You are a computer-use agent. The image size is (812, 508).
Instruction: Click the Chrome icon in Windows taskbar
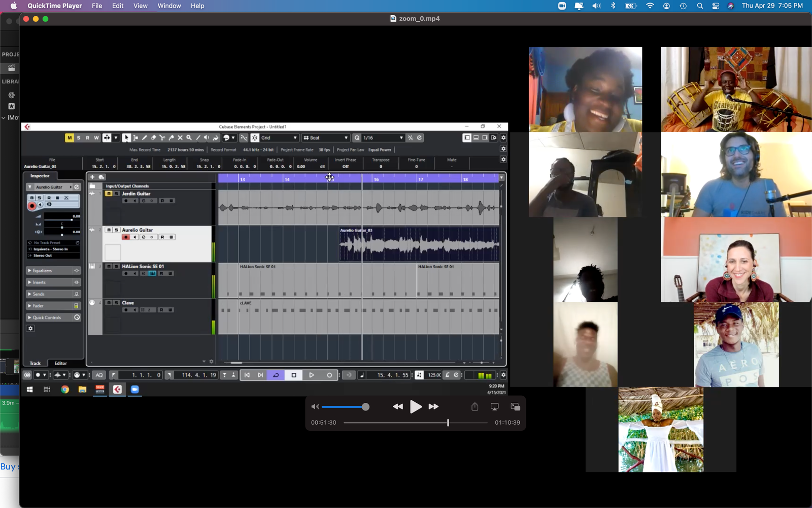(x=65, y=389)
